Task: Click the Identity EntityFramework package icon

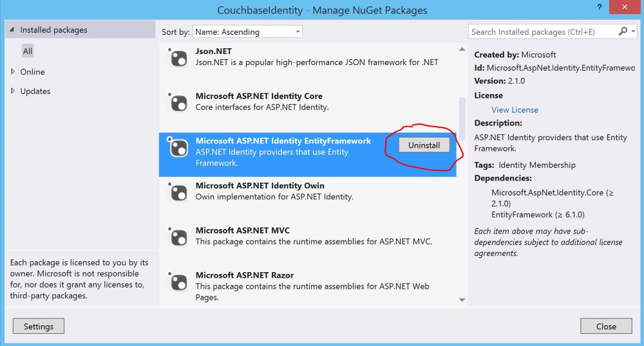Action: pyautogui.click(x=178, y=147)
